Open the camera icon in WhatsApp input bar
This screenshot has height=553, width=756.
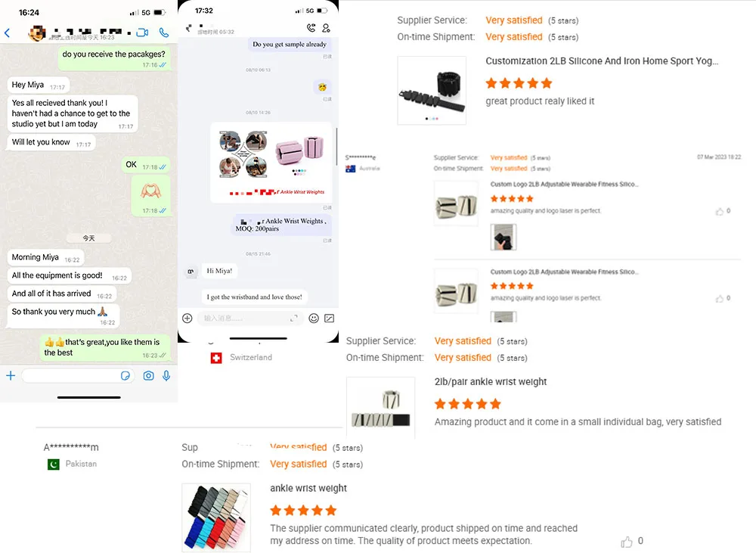click(x=148, y=375)
